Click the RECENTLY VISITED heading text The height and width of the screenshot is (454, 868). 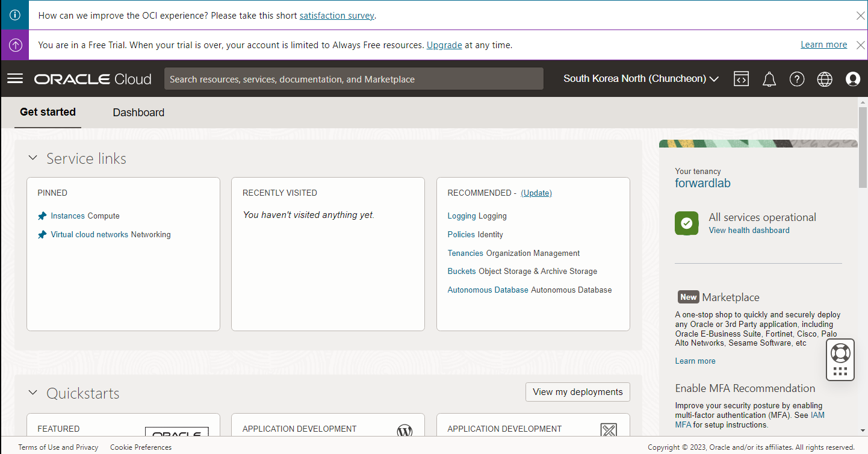280,193
